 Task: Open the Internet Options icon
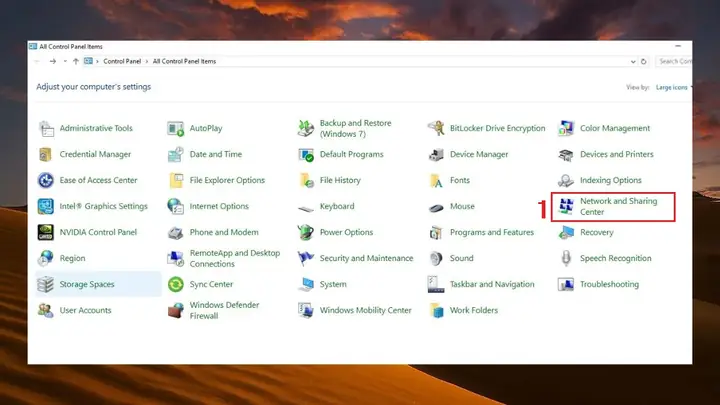click(x=175, y=207)
